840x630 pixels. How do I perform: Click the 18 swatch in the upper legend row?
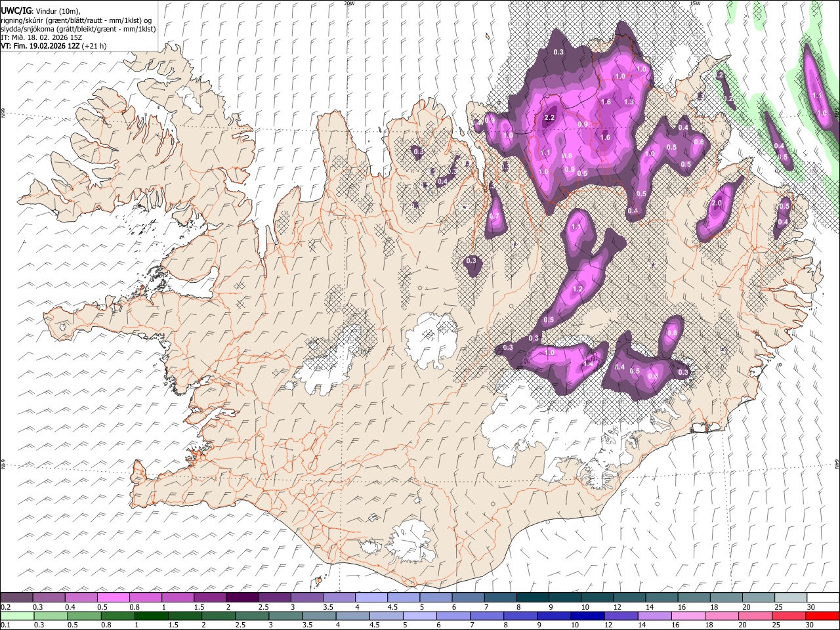coord(725,597)
